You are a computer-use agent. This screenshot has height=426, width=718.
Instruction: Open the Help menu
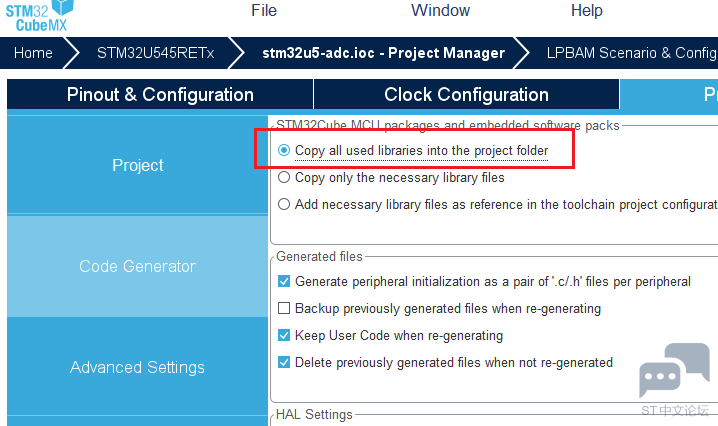click(x=587, y=11)
